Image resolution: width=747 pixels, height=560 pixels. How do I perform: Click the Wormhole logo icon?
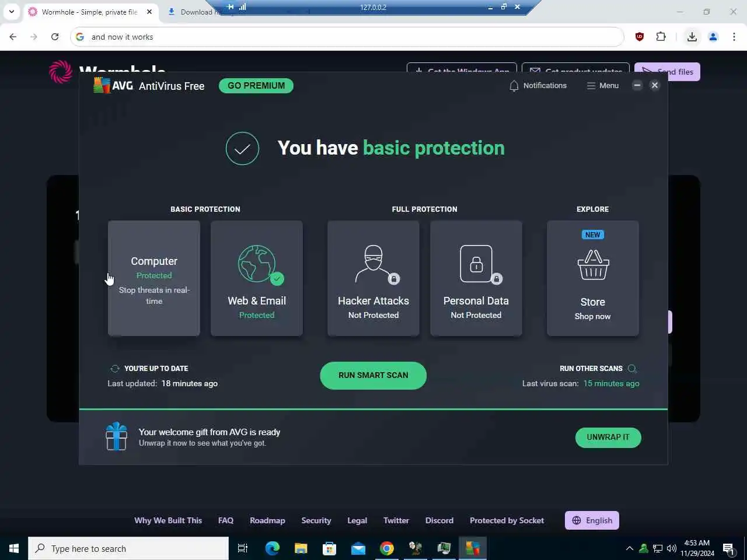coord(61,72)
